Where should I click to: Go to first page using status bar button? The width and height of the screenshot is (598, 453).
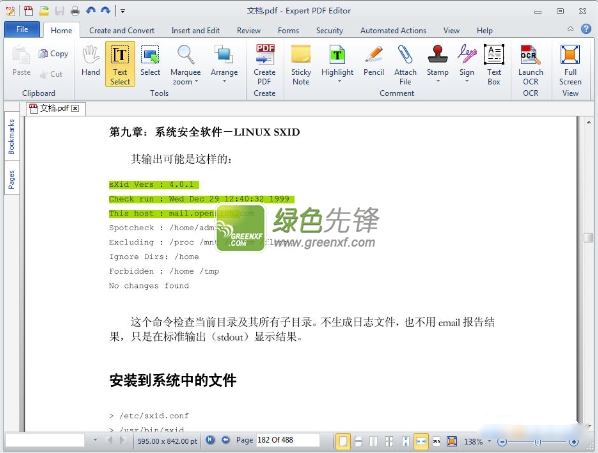coord(210,440)
